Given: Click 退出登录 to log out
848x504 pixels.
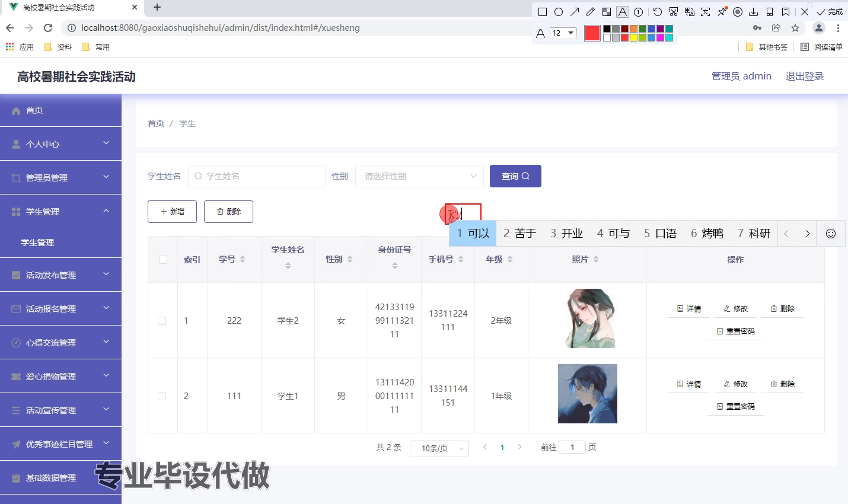Looking at the screenshot, I should pos(805,76).
